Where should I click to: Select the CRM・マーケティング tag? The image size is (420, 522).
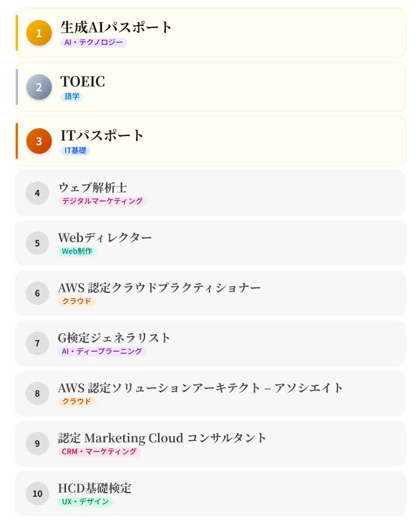coord(99,452)
